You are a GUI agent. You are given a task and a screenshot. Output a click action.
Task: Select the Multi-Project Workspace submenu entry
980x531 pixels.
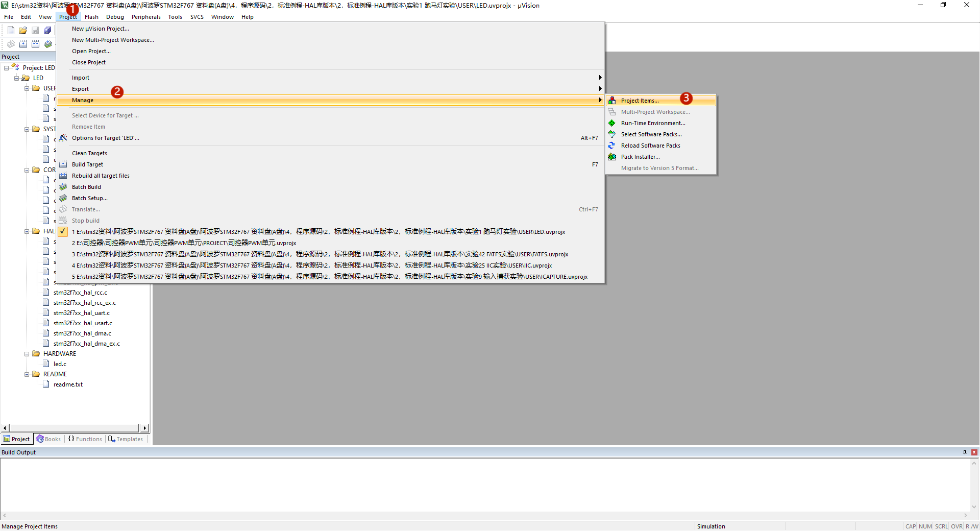tap(661, 112)
